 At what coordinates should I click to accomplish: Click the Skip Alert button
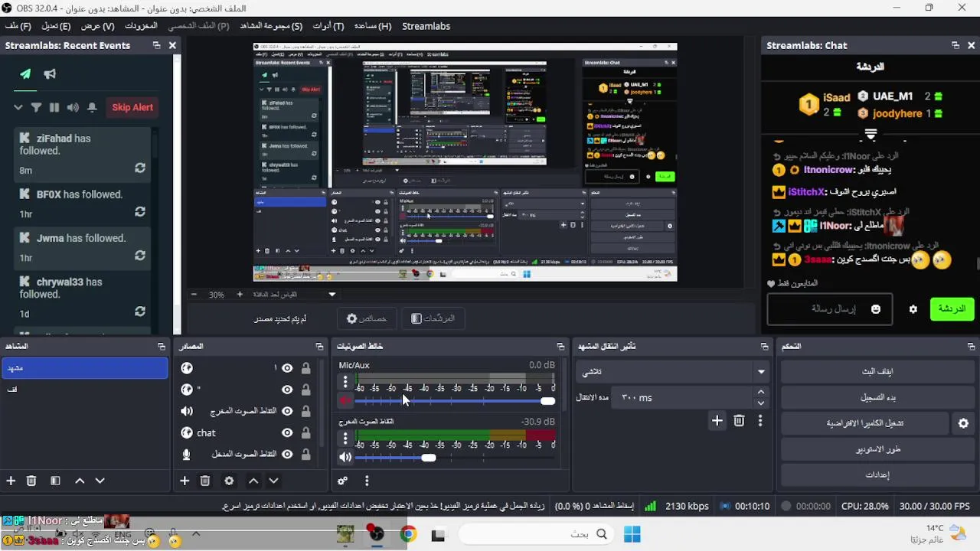point(132,107)
